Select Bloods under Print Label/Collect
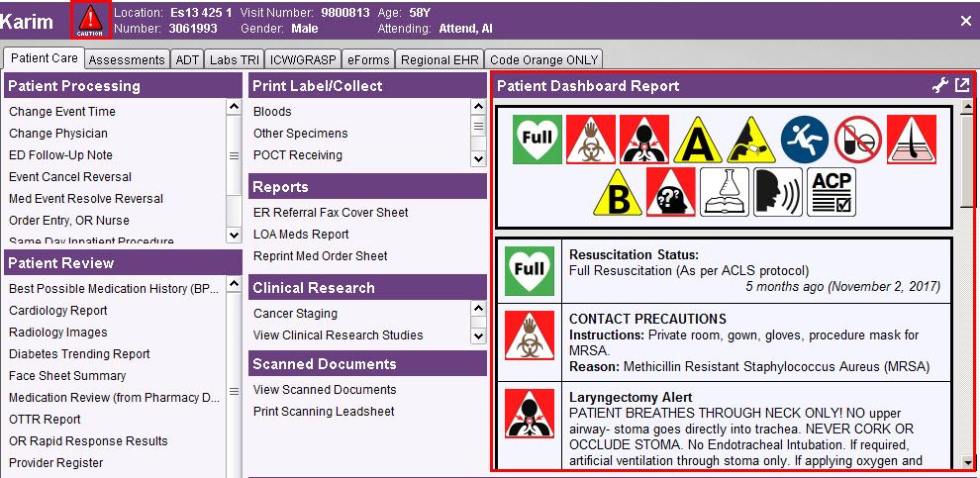The width and height of the screenshot is (980, 478). 272,112
